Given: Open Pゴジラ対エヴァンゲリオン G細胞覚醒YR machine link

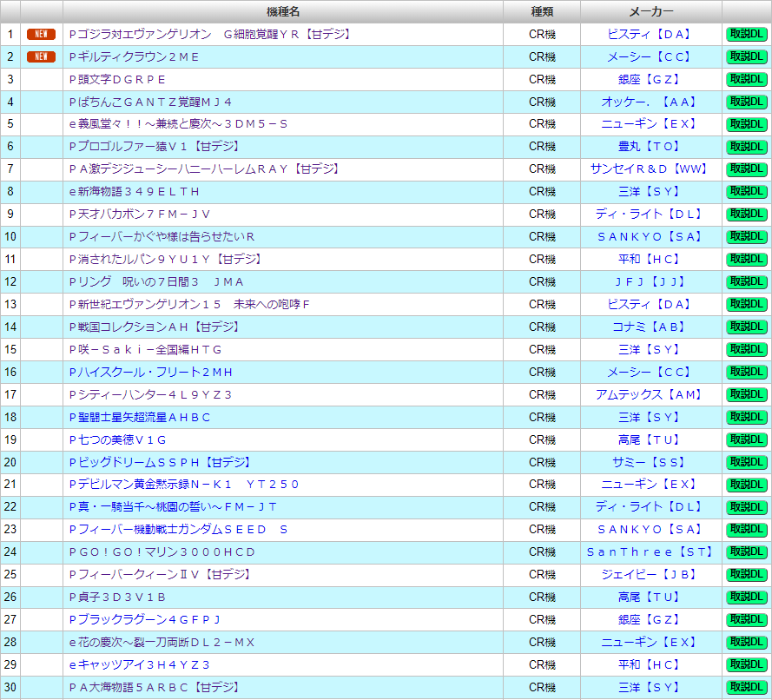Looking at the screenshot, I should point(210,34).
